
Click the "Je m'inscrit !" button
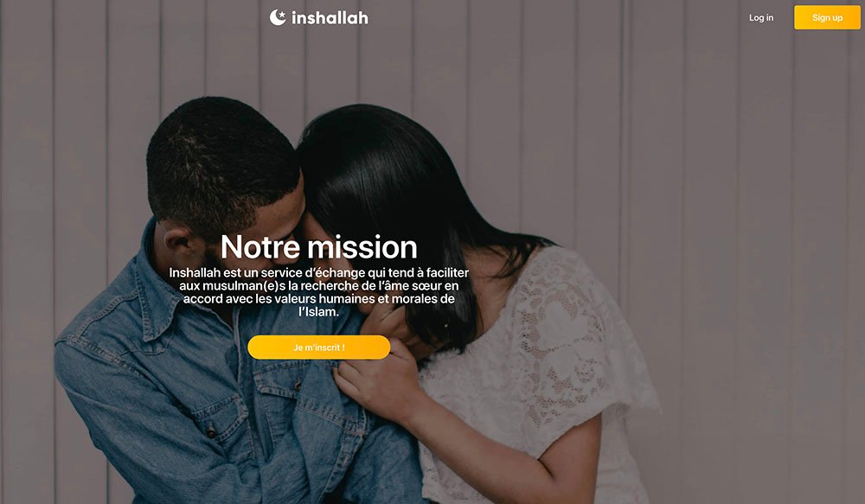(319, 348)
